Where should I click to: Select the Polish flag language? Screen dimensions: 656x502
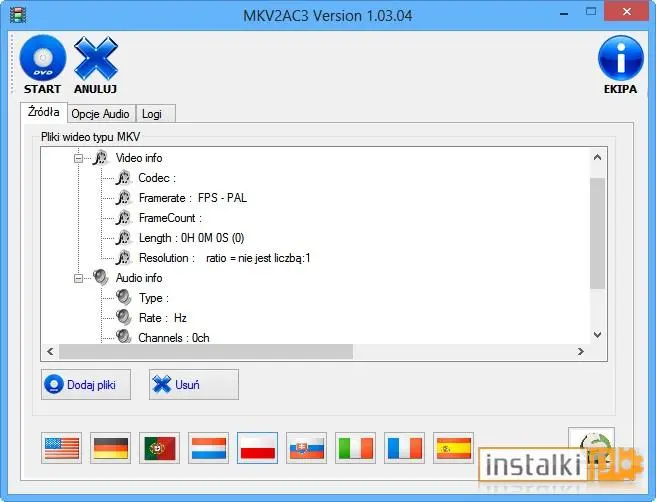coord(257,448)
